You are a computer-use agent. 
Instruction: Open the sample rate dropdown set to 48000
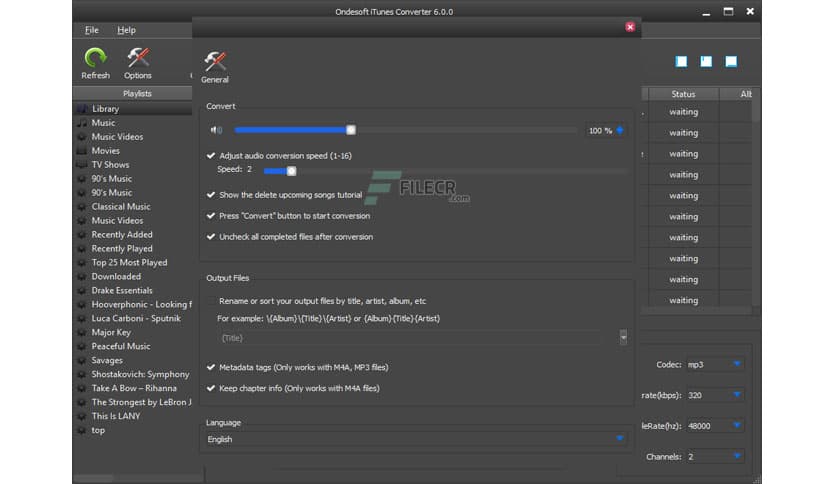[x=714, y=426]
